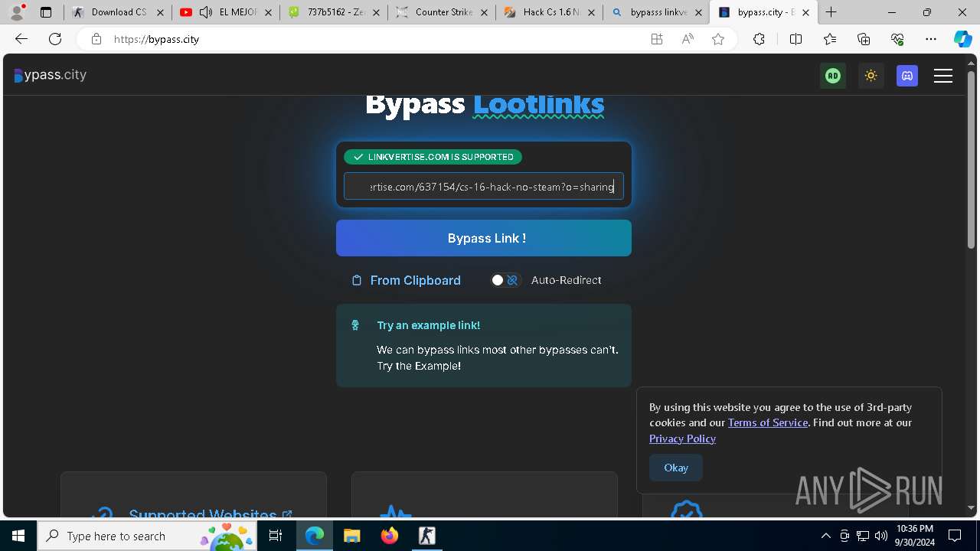This screenshot has width=980, height=551.
Task: Switch to the Hack Cs 1.6 tab
Action: 549,12
